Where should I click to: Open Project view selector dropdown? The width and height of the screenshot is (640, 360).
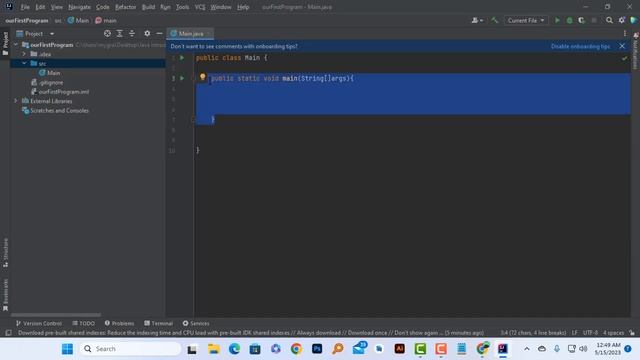pos(35,33)
